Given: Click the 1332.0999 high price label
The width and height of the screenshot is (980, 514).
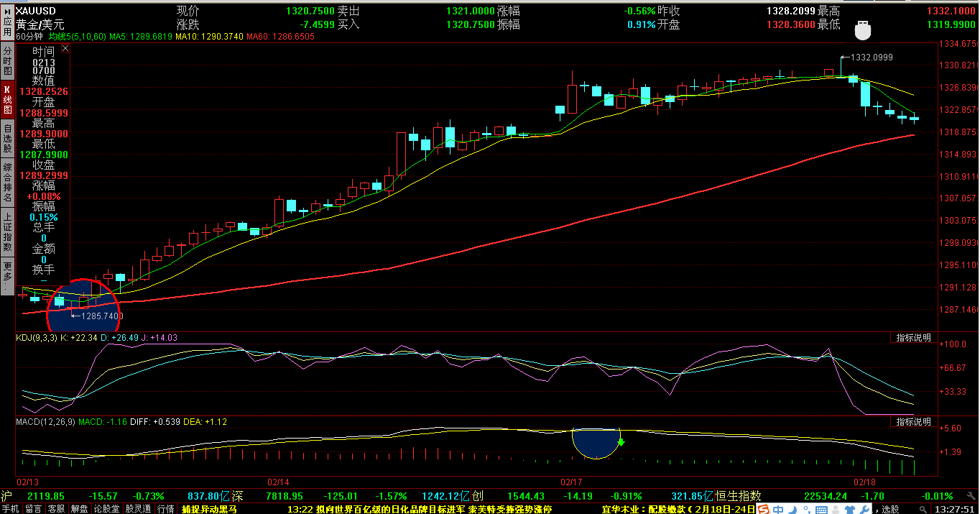Looking at the screenshot, I should pos(871,57).
